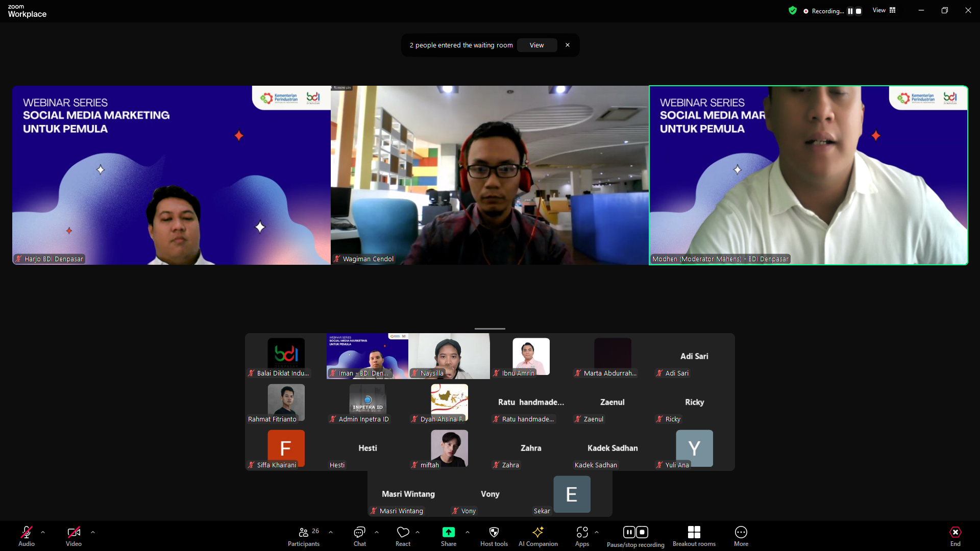Expand chat options arrow
Image resolution: width=980 pixels, height=551 pixels.
pyautogui.click(x=377, y=532)
